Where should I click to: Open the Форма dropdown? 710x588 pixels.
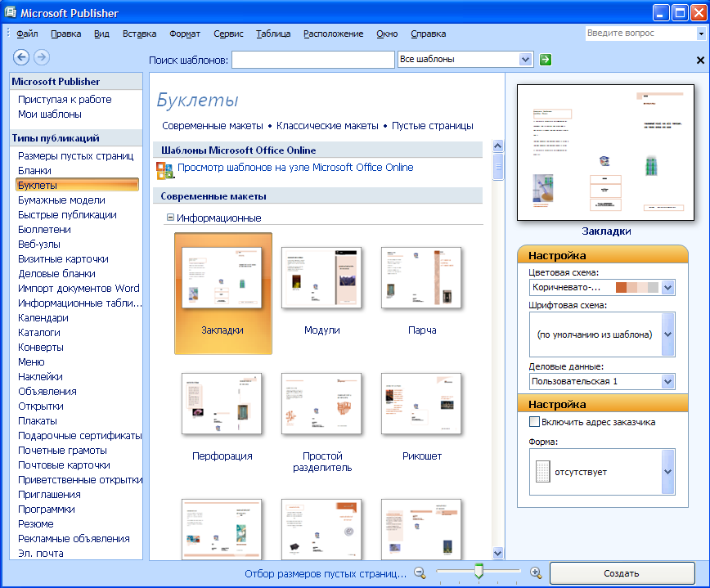668,472
